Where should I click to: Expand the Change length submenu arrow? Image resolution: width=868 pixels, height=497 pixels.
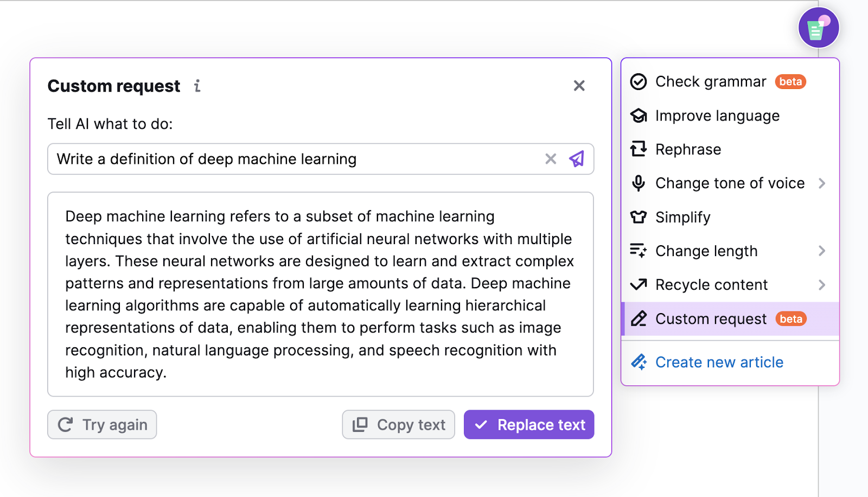pyautogui.click(x=822, y=251)
